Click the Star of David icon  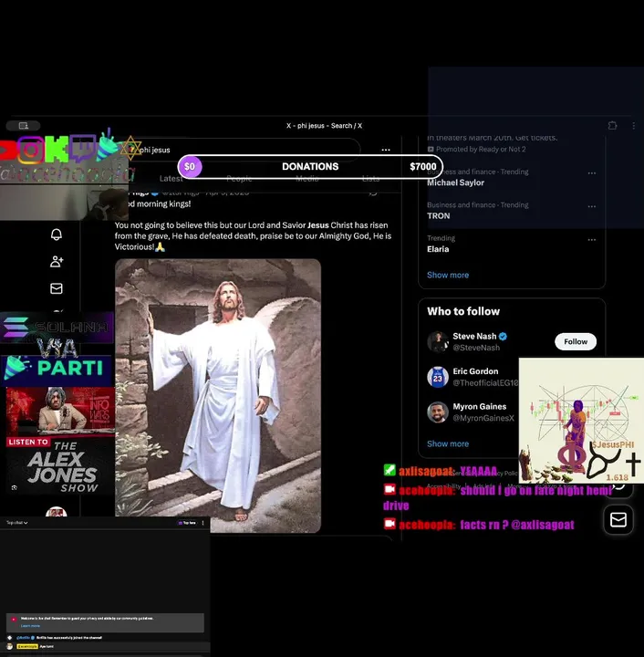(131, 148)
